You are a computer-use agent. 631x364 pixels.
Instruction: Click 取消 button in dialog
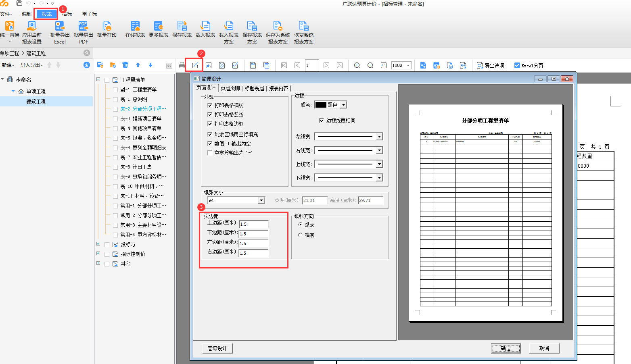click(544, 348)
